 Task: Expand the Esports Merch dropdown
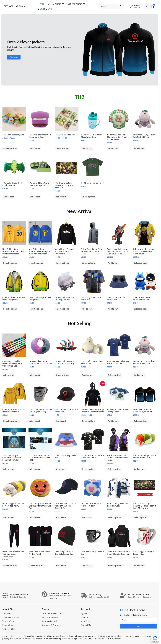point(76,4)
